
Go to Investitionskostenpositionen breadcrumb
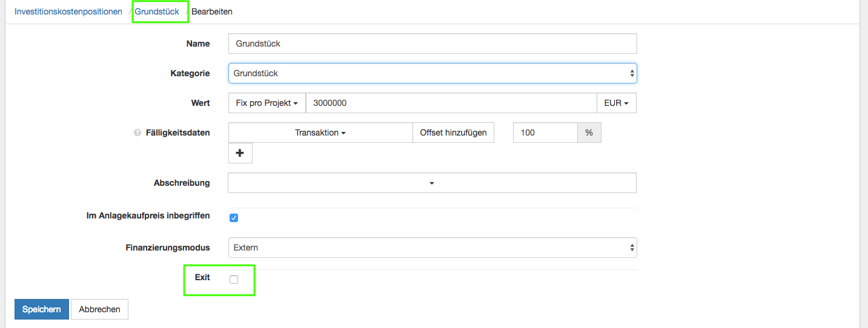68,11
